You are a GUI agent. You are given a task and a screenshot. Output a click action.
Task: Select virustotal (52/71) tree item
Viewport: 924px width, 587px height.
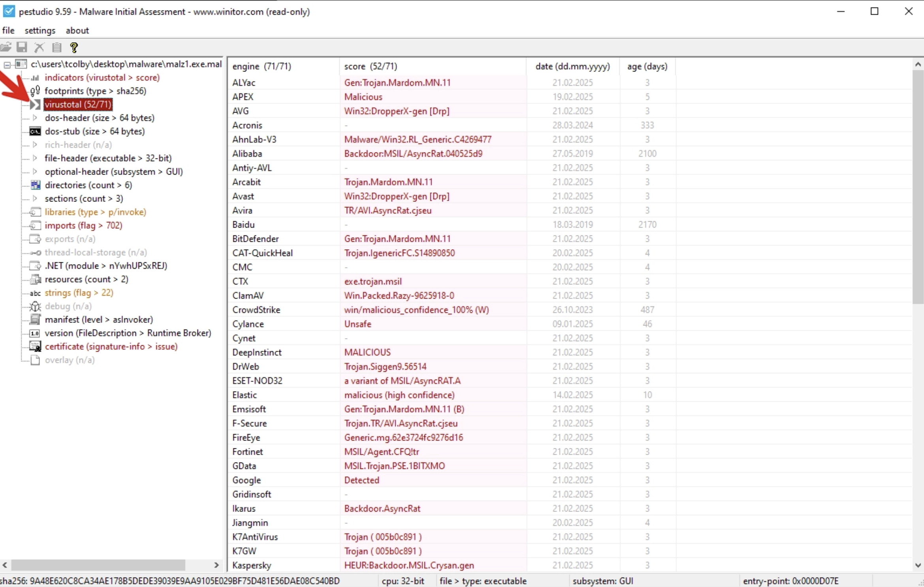coord(78,104)
